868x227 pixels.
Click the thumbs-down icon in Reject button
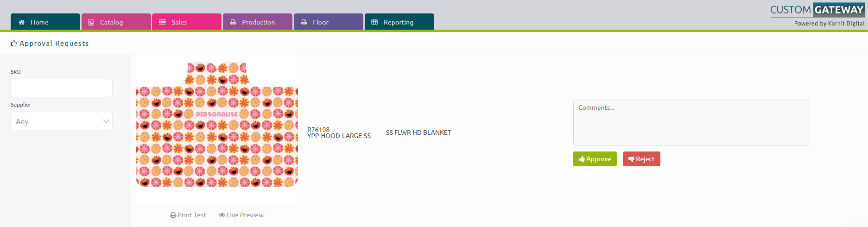631,159
